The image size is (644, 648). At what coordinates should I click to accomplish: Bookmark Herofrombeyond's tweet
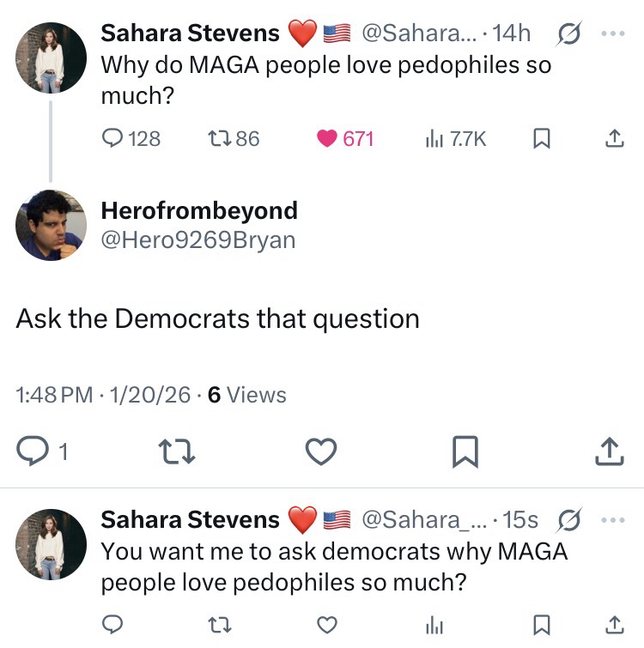[465, 450]
